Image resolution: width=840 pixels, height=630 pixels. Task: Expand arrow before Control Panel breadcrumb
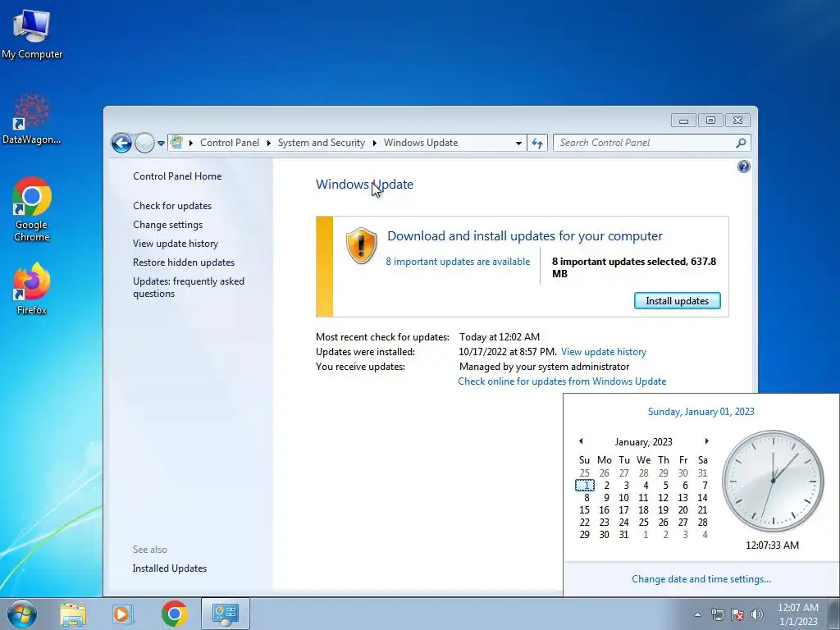190,143
